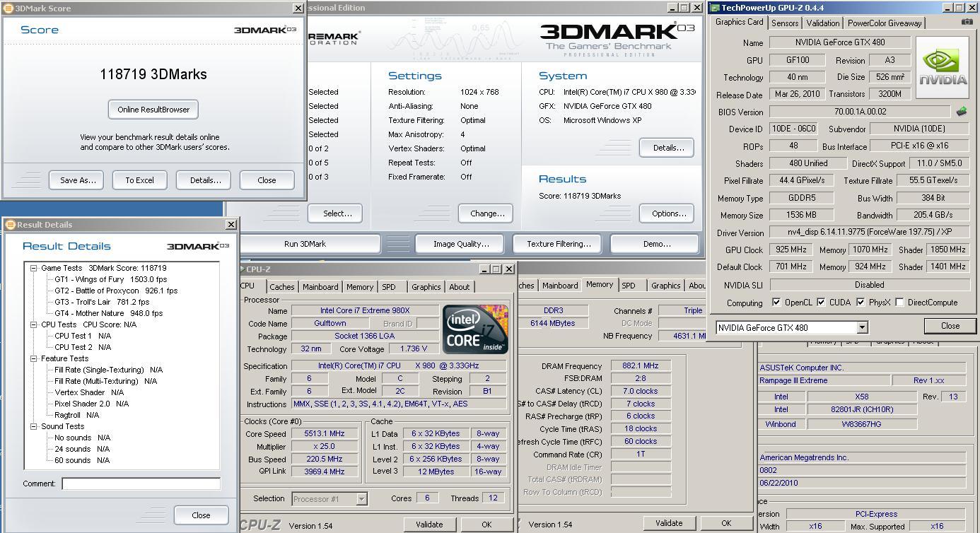Click the BIOS save chip icon in GPU-Z

click(962, 111)
